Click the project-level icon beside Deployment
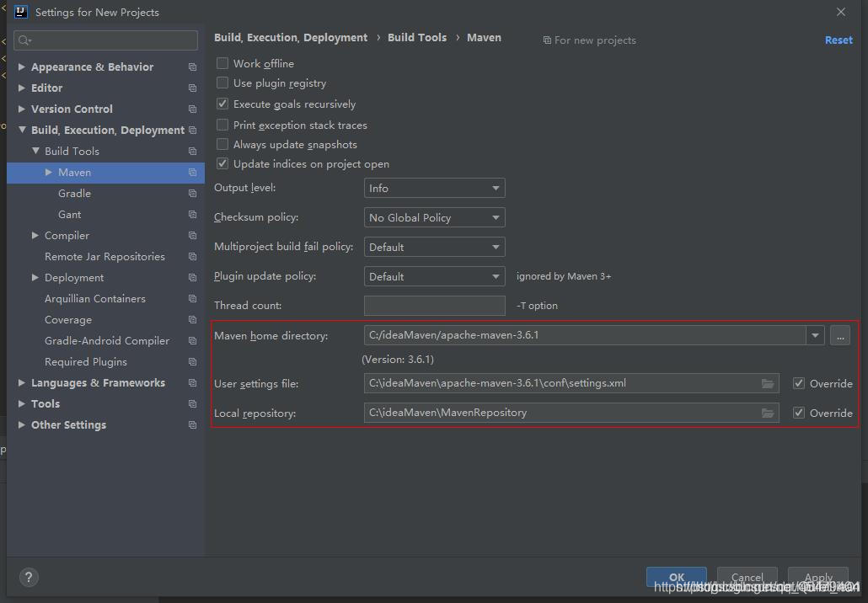Screen dimensions: 868x603 pyautogui.click(x=193, y=277)
